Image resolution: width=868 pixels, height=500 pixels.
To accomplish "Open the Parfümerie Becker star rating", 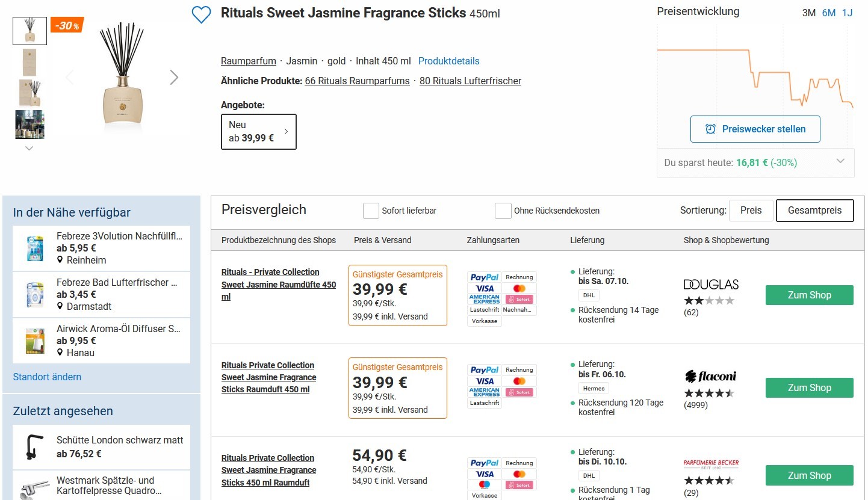I will point(709,481).
